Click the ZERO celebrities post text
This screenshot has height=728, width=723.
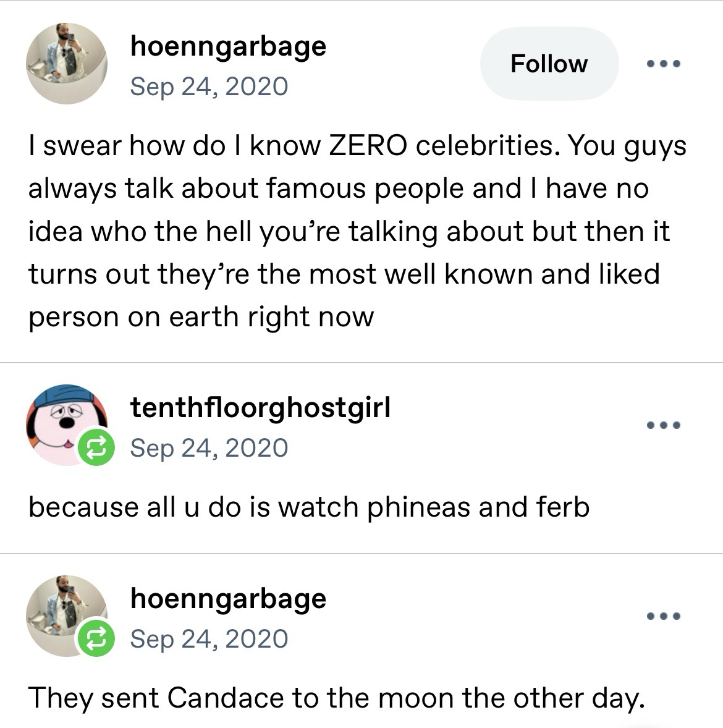point(357,231)
